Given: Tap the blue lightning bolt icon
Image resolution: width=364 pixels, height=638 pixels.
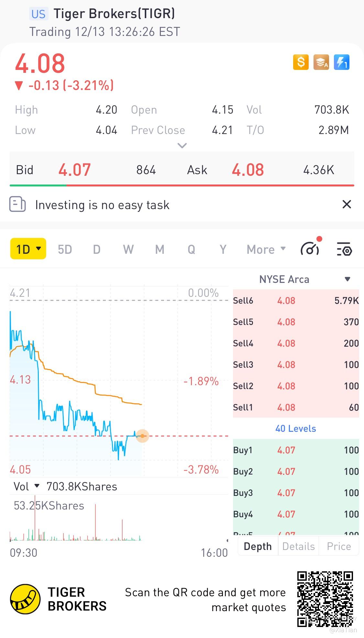Looking at the screenshot, I should tap(341, 62).
